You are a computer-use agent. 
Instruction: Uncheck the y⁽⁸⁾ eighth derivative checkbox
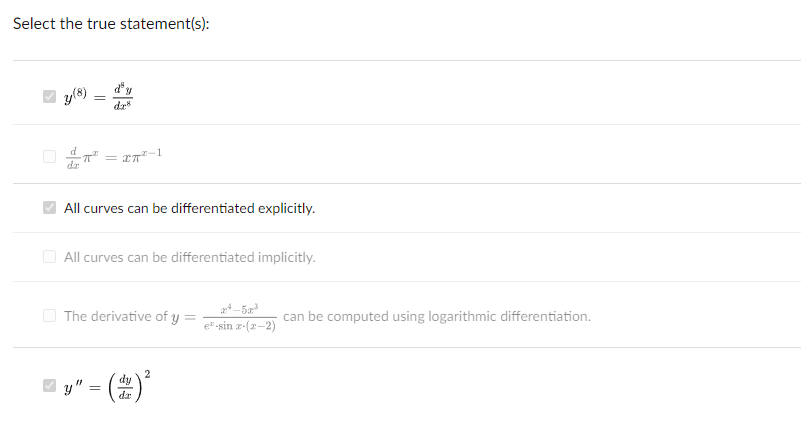[50, 97]
